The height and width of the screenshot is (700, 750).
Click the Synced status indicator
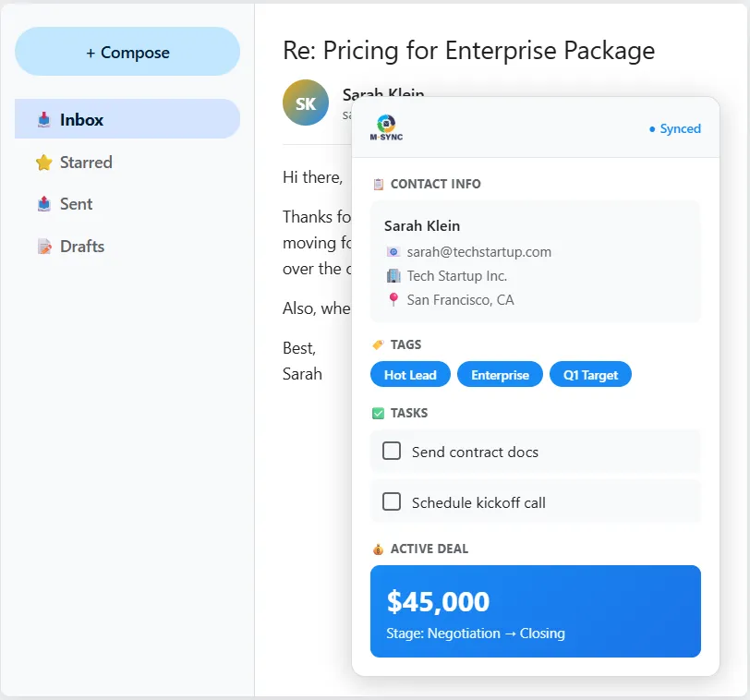pos(674,129)
